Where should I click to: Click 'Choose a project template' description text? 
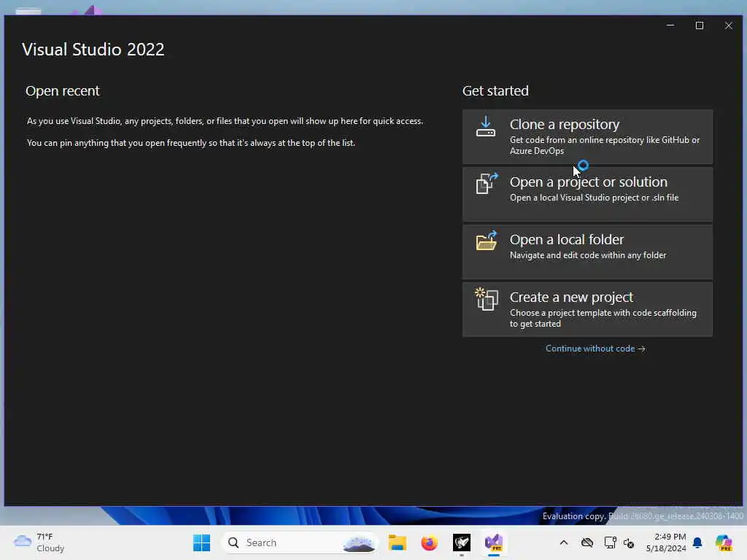[x=603, y=318]
